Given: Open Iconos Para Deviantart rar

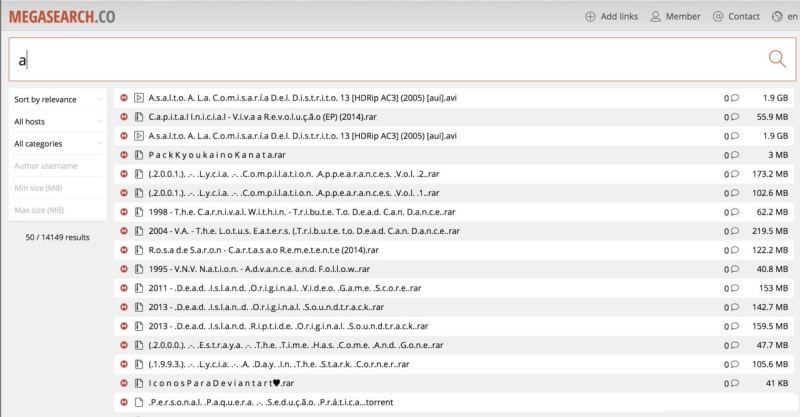Looking at the screenshot, I should click(221, 383).
